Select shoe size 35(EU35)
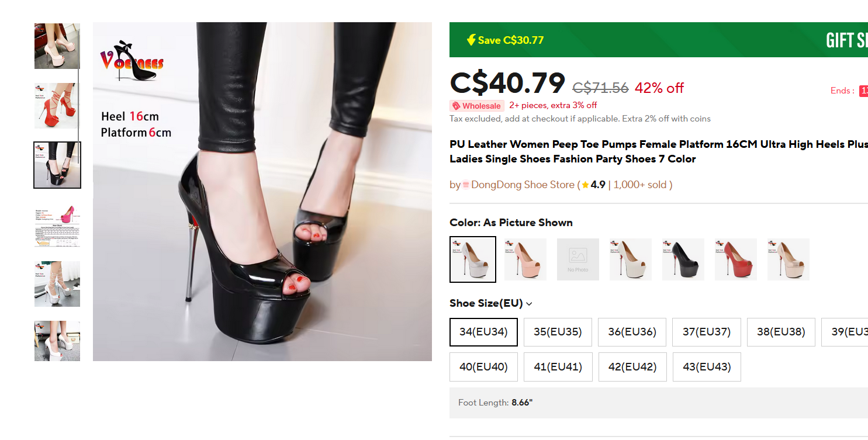The height and width of the screenshot is (440, 868). pyautogui.click(x=558, y=332)
